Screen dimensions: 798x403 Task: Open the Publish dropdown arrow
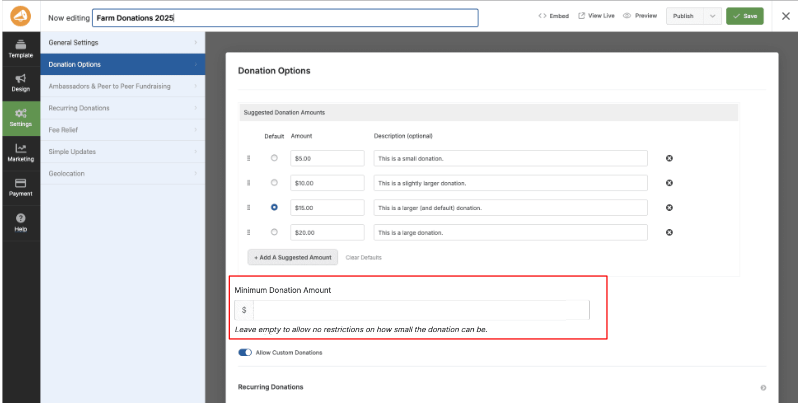click(711, 16)
